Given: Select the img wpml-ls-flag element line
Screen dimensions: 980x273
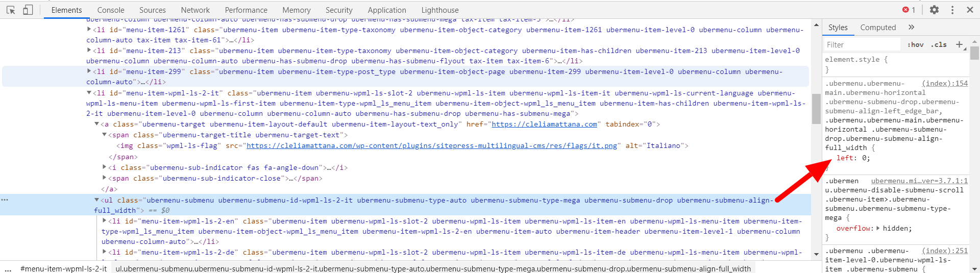Looking at the screenshot, I should (402, 145).
